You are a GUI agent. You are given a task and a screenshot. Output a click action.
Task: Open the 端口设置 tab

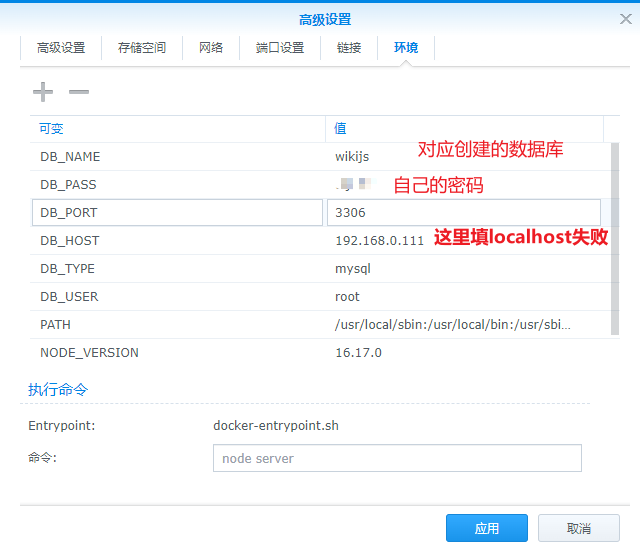click(280, 48)
